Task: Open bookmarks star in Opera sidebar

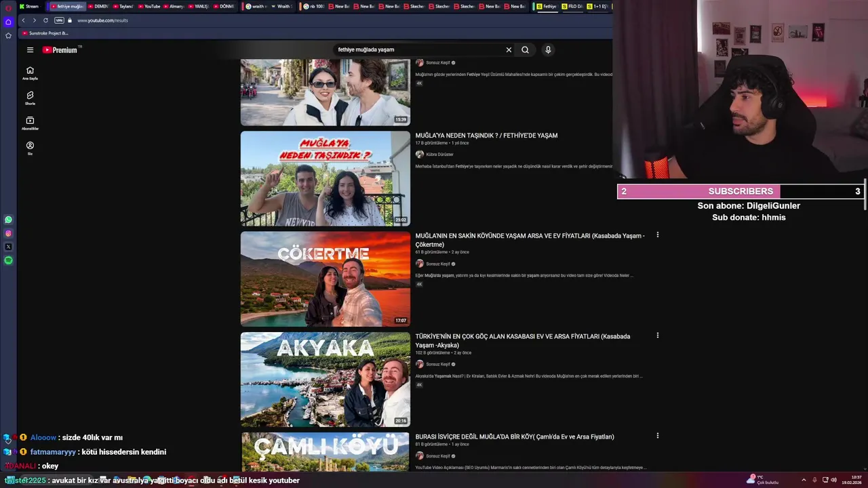Action: [8, 35]
